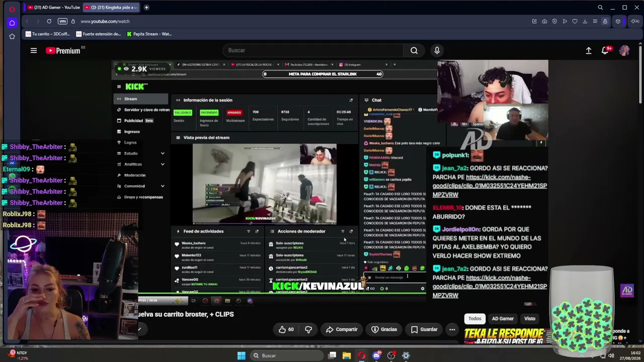
Task: Click the Opera sidebar home icon
Action: [x=12, y=23]
